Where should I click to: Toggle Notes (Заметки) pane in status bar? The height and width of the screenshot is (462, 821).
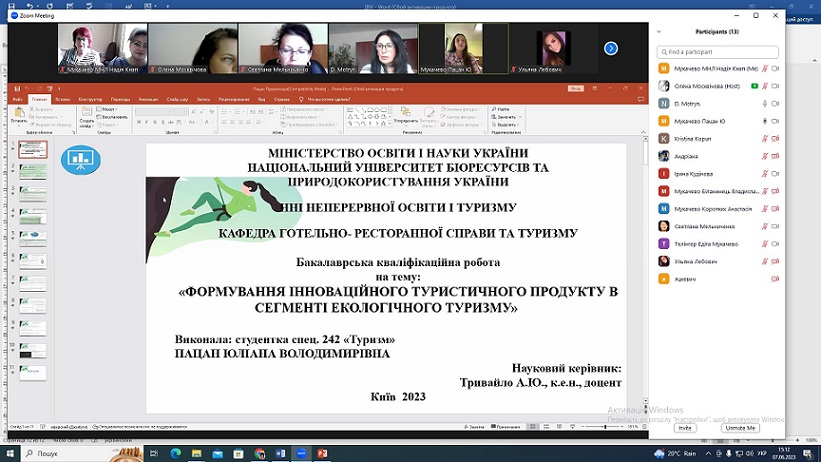(x=474, y=427)
